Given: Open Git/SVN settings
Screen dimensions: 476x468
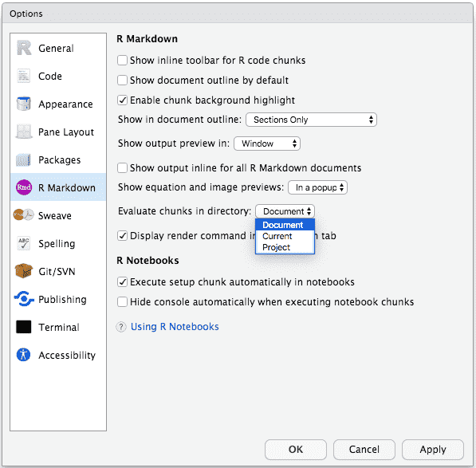Looking at the screenshot, I should coord(58,271).
